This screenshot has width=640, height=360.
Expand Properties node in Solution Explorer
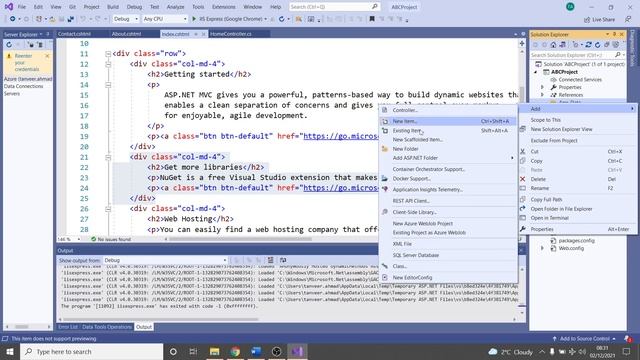(542, 87)
